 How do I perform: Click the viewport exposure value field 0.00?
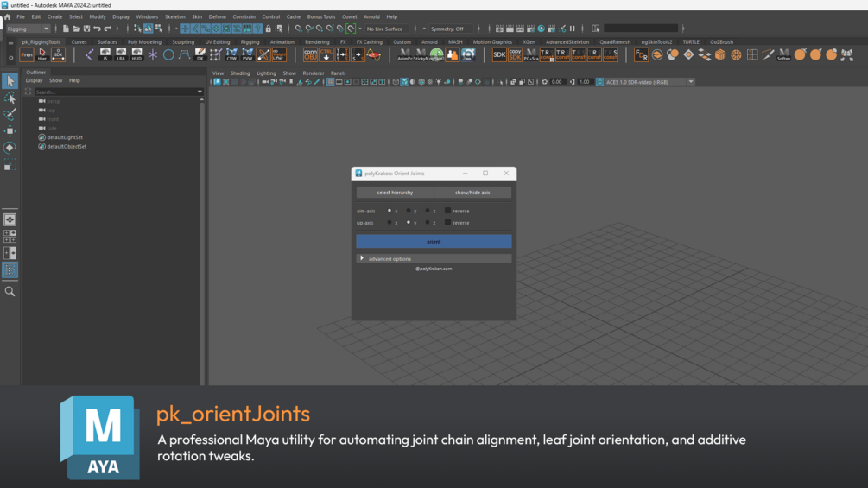pos(557,82)
